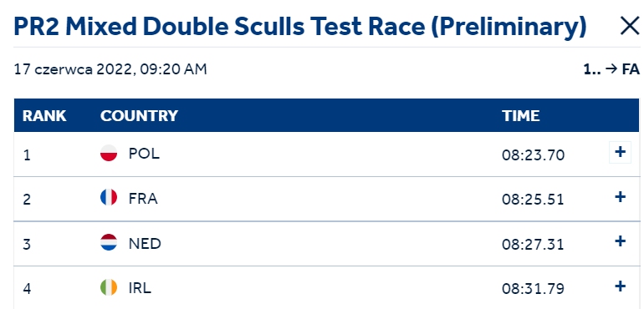This screenshot has height=309, width=644.
Task: Expand the IRL row plus icon
Action: (x=620, y=286)
